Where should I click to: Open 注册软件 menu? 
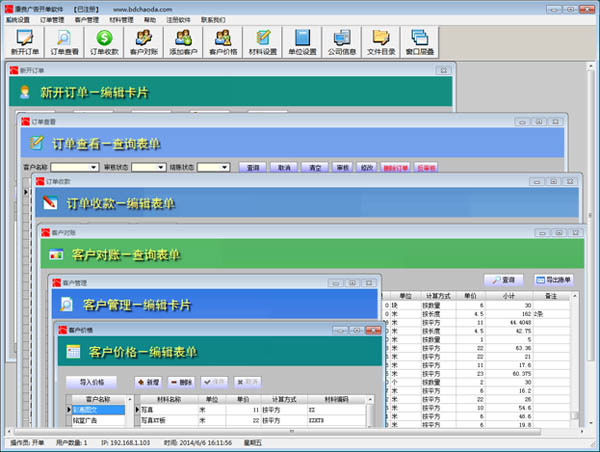(x=178, y=20)
